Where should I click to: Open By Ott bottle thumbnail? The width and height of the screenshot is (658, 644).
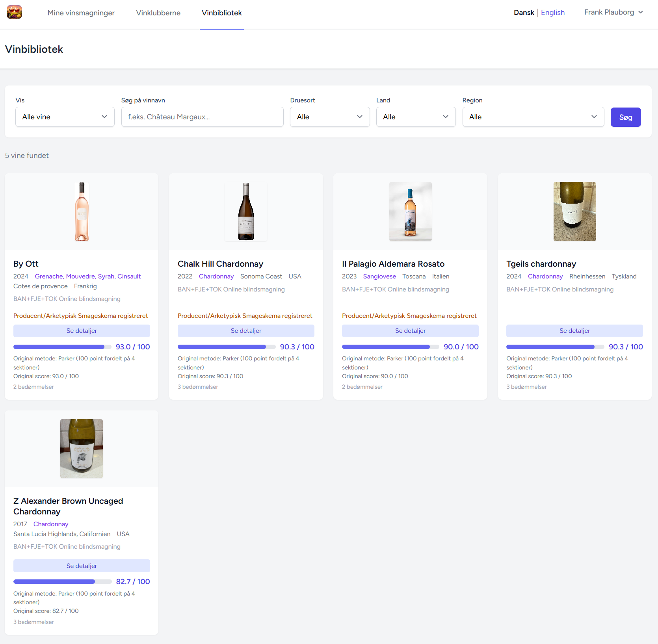82,212
